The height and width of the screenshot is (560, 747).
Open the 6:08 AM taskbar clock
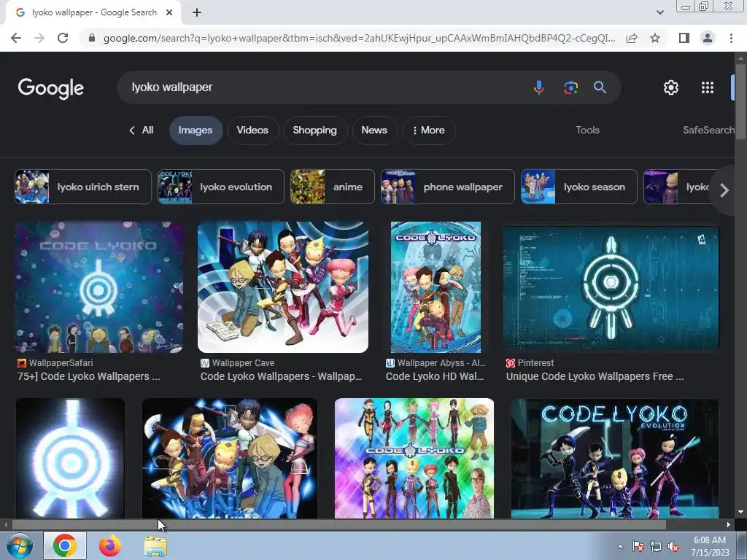710,546
